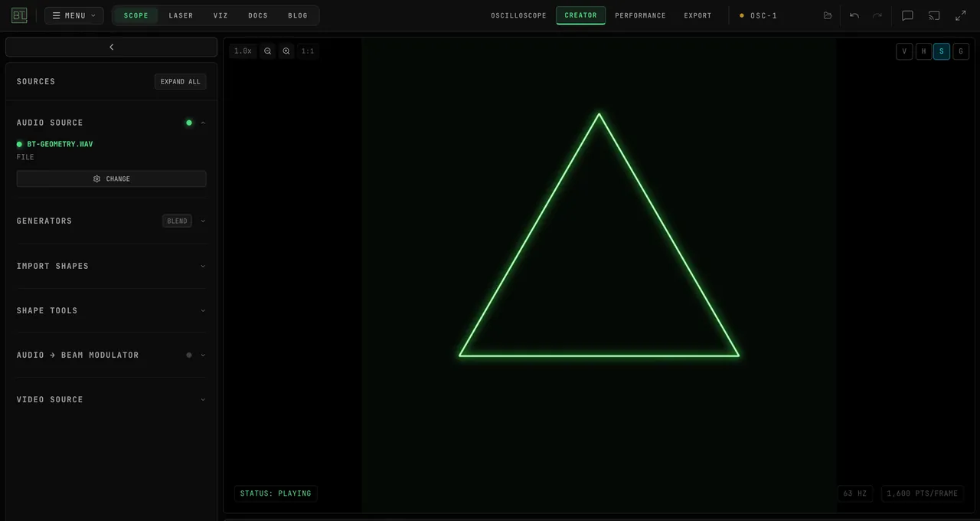Click the EXPAND ALL button
This screenshot has height=521, width=980.
tap(181, 81)
